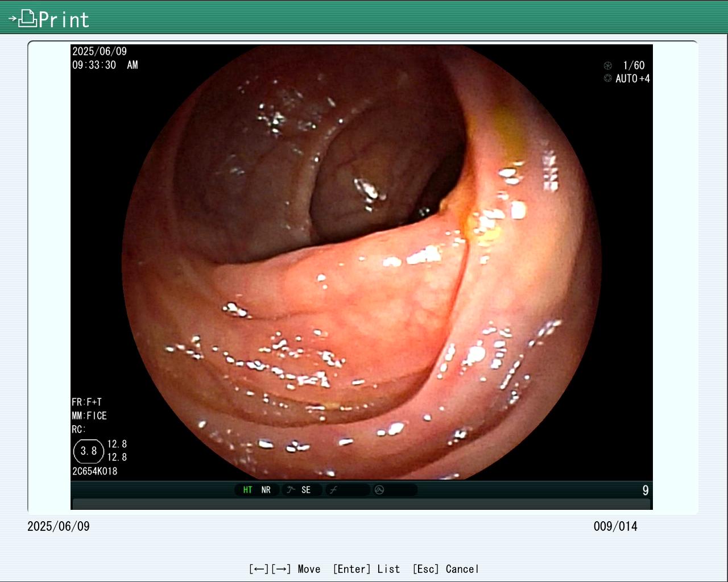Click the scope serial 2C654K018
Screen dimensions: 728x582
94,471
